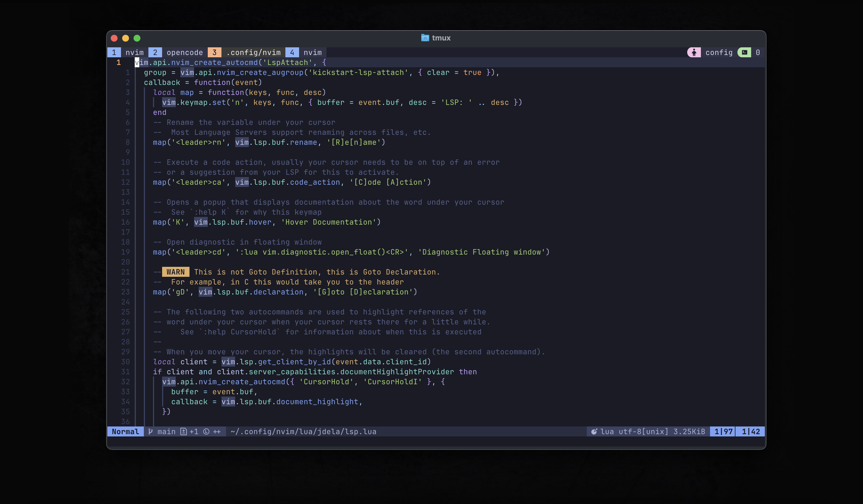863x504 pixels.
Task: Click the WARN highlighted comment on line 21
Action: pos(176,272)
